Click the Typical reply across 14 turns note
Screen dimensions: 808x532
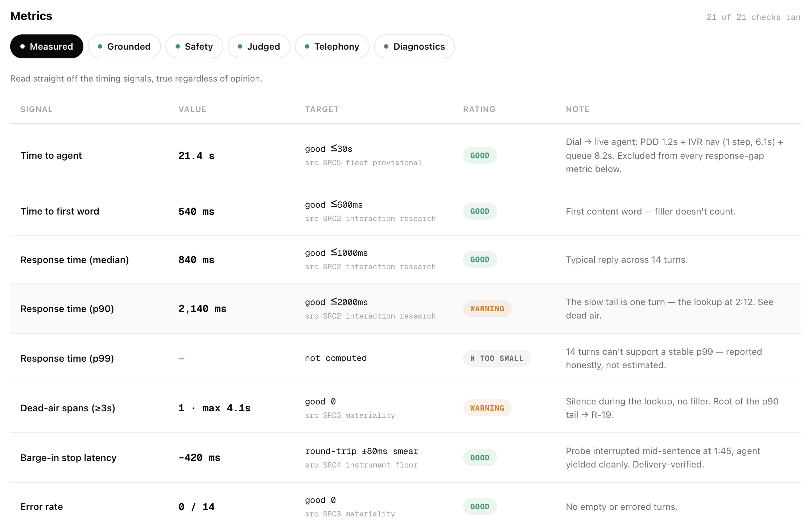(627, 259)
